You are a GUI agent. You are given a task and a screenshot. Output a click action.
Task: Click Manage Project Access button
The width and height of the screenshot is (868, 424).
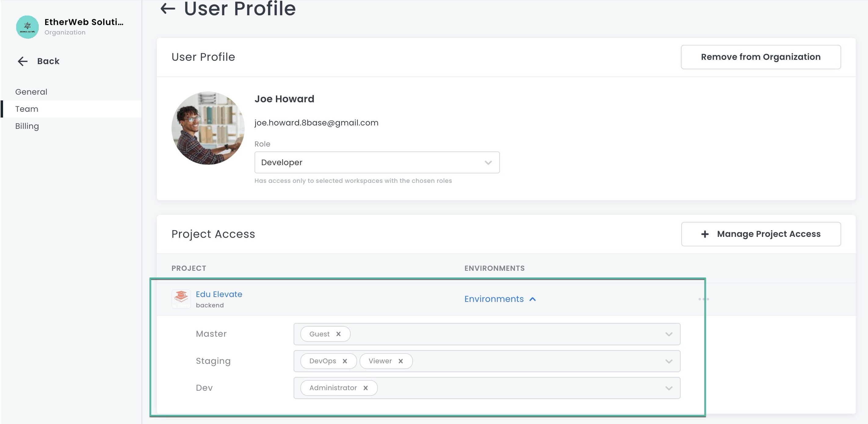coord(761,234)
